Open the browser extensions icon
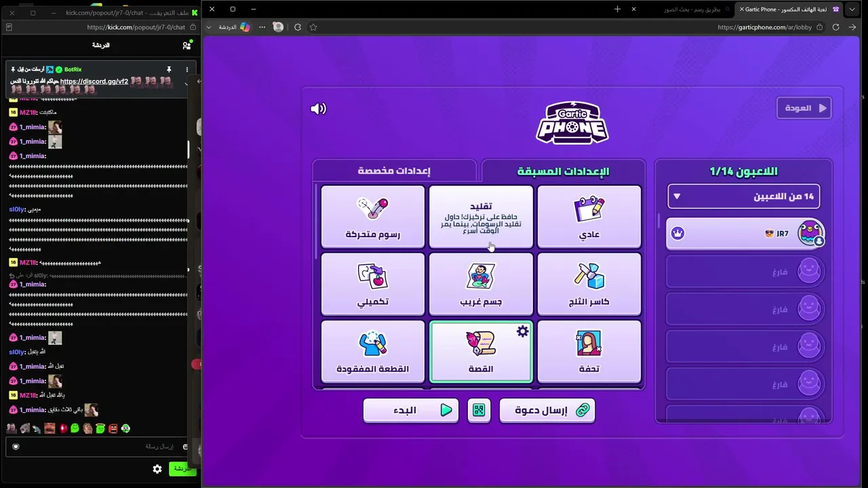The height and width of the screenshot is (488, 868). [298, 27]
